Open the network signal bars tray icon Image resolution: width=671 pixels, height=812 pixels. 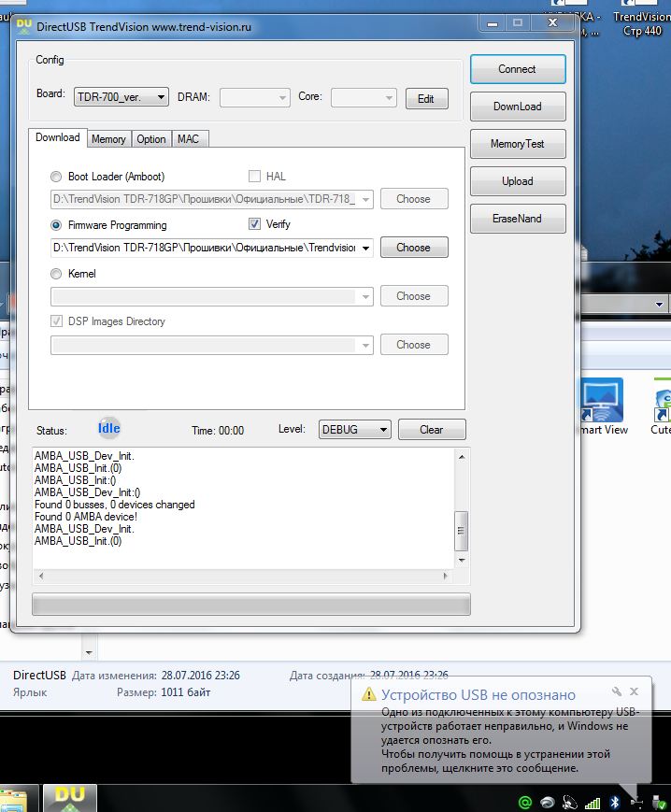592,802
